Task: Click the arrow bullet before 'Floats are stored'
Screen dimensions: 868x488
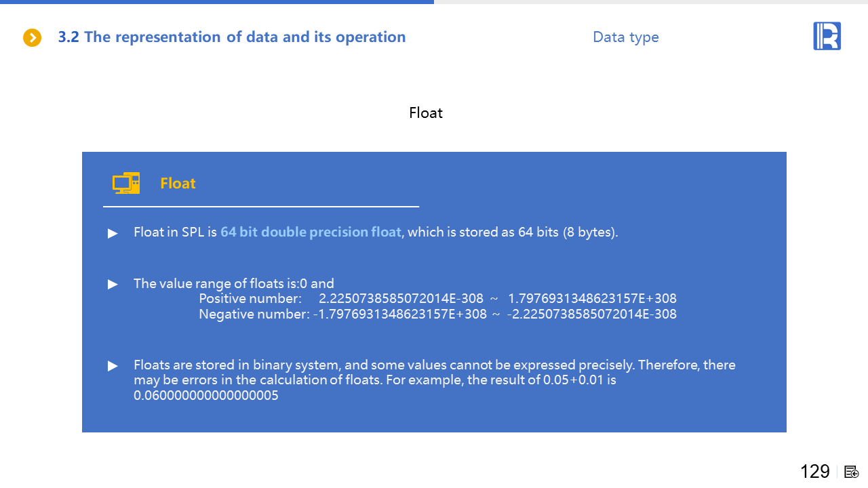Action: coord(113,366)
